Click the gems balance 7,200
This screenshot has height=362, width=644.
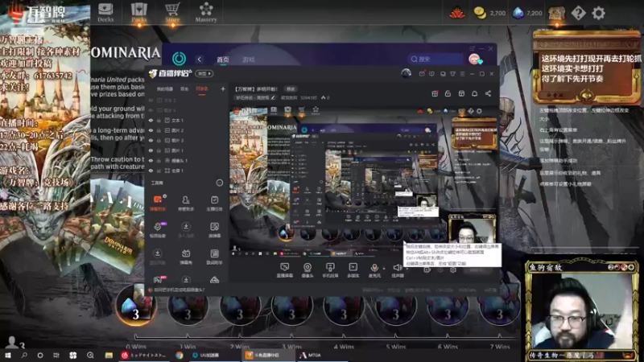[x=528, y=13]
